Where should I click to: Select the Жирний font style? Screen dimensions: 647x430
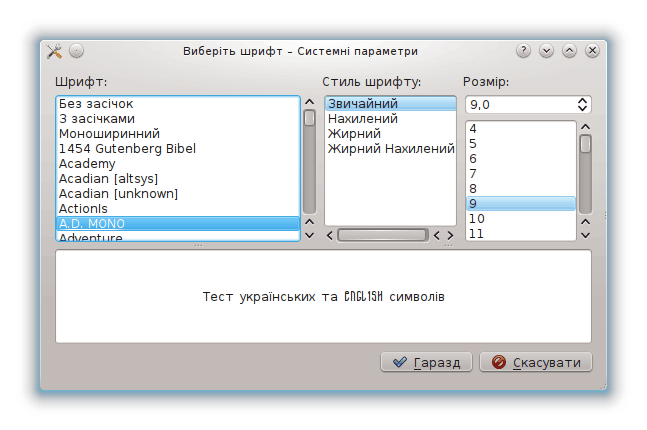coord(354,134)
